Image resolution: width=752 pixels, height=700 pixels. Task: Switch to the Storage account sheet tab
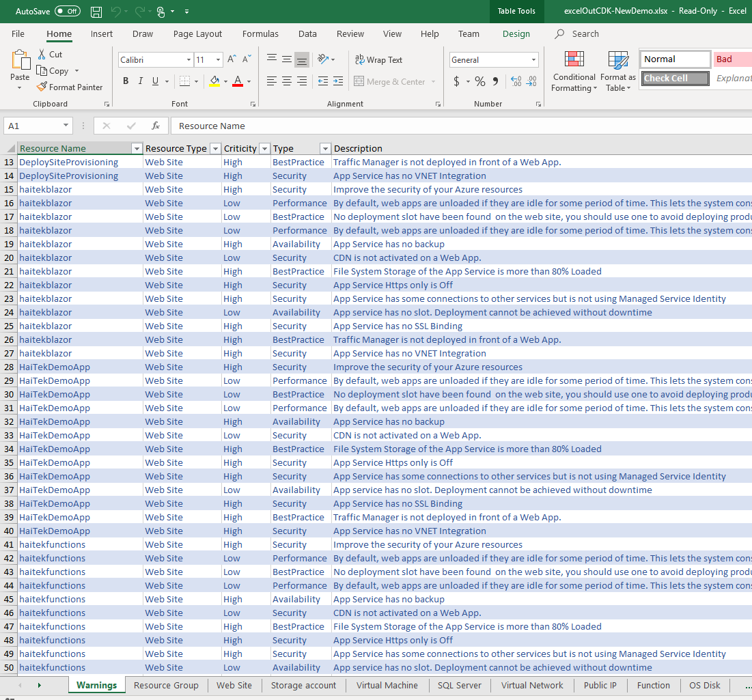[x=303, y=685]
